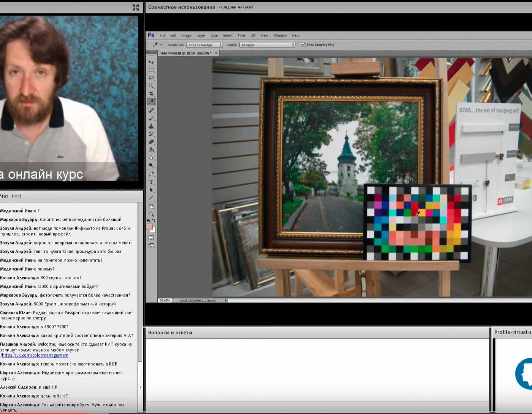Select the Eyedropper tool in the toolbox
Screen dimensions: 532x414
click(151, 102)
